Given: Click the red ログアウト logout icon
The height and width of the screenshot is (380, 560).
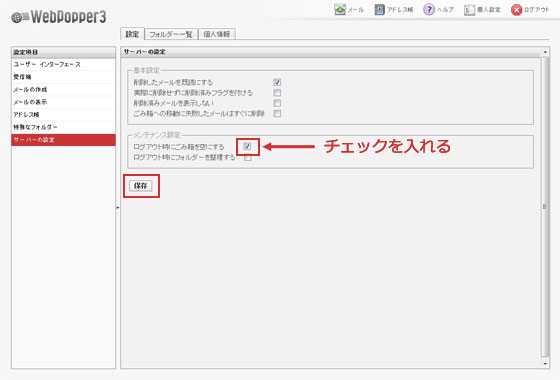Looking at the screenshot, I should pyautogui.click(x=516, y=10).
